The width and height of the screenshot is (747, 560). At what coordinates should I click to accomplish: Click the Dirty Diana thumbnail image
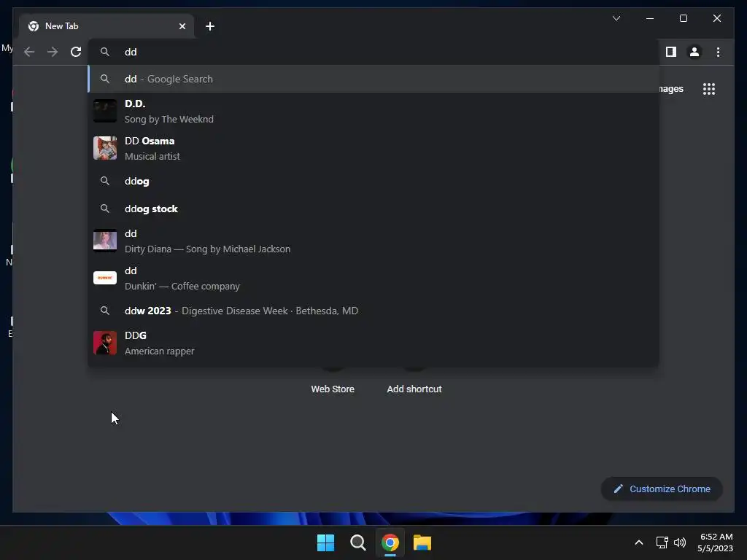point(105,241)
